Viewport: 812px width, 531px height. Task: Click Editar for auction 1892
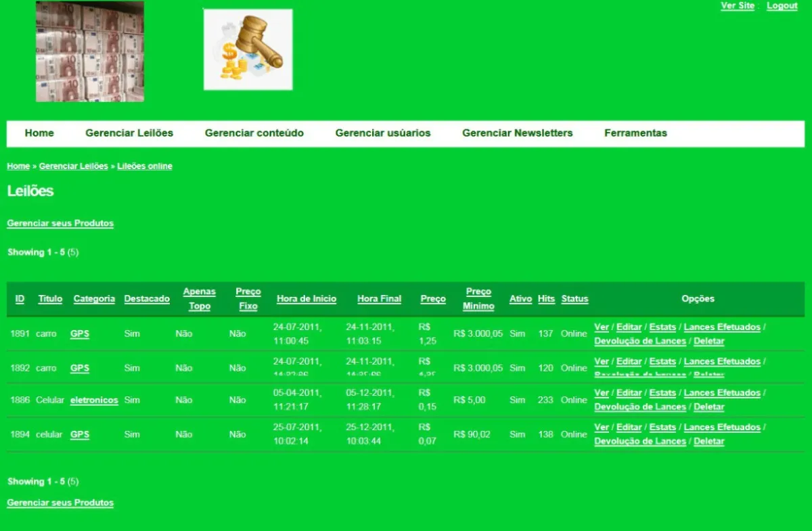point(629,362)
